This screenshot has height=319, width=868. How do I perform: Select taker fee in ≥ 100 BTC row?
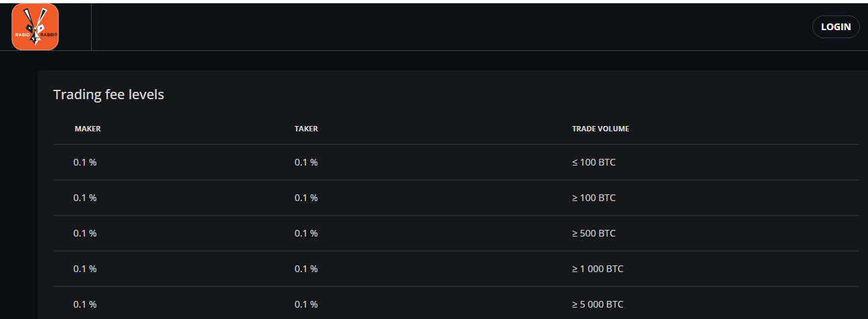[306, 198]
